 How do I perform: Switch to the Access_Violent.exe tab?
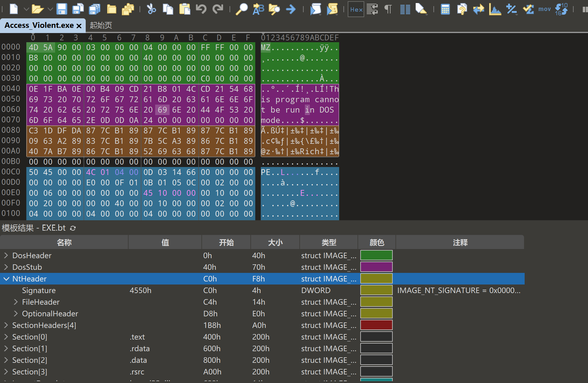tap(39, 25)
